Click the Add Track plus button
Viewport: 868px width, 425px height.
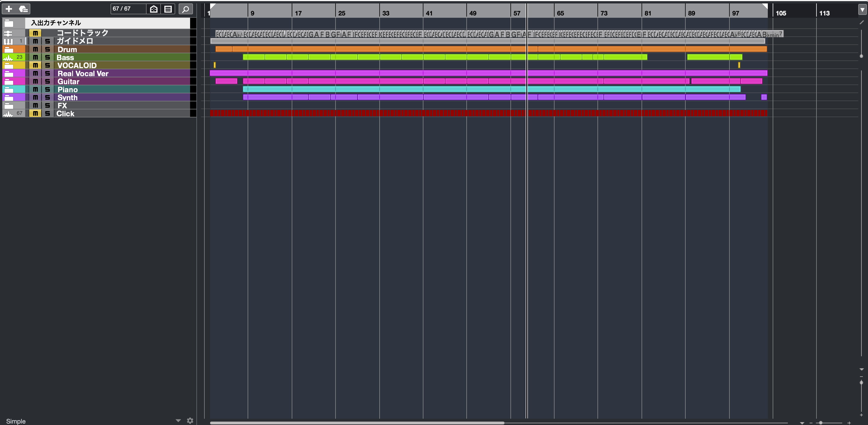[9, 9]
